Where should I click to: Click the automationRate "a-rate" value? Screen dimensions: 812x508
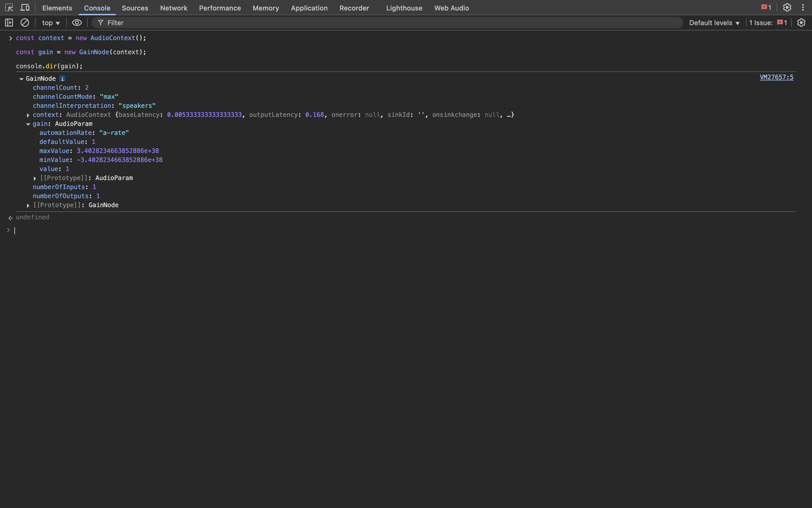click(114, 133)
